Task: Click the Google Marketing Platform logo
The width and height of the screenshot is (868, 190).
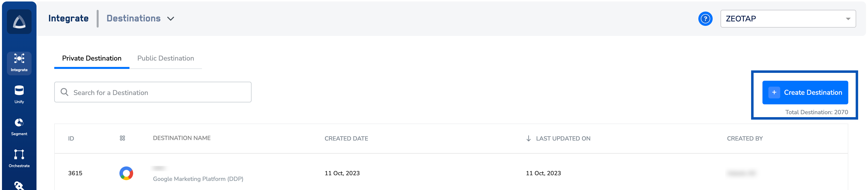Action: pos(126,173)
